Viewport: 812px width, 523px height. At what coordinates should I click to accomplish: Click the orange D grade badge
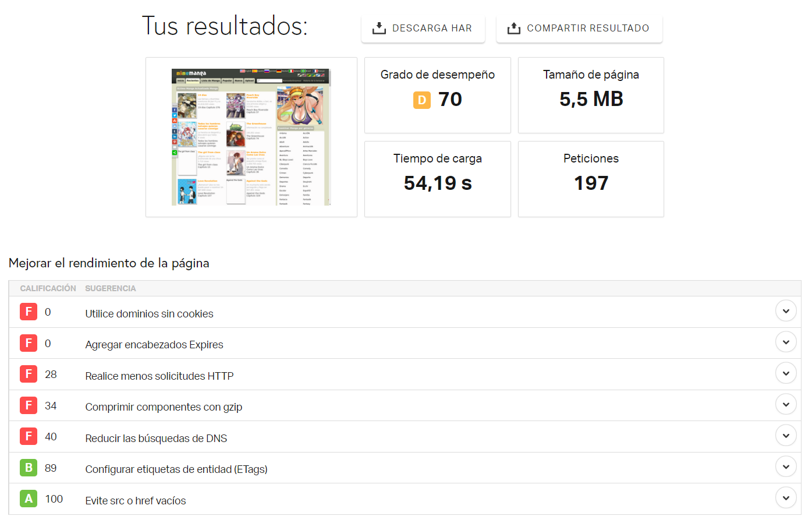(422, 100)
